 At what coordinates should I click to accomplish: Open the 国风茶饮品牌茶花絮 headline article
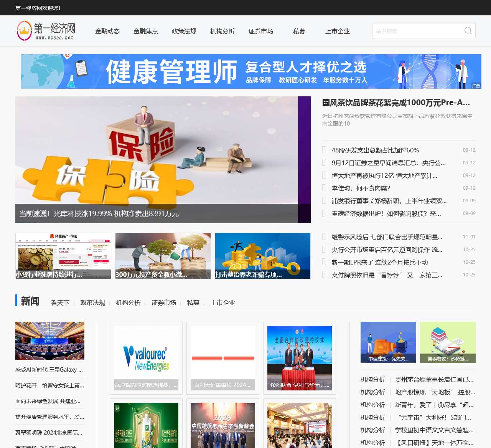point(396,102)
